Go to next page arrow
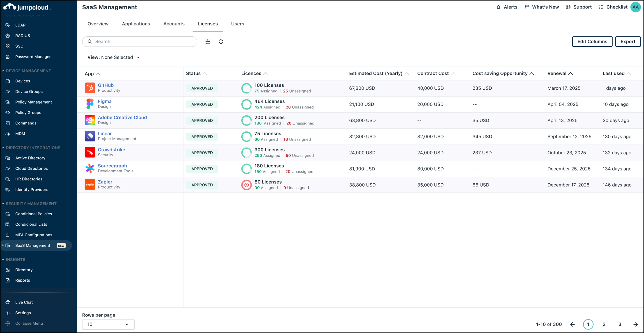Screen dimensions: 644x333 tap(635, 324)
